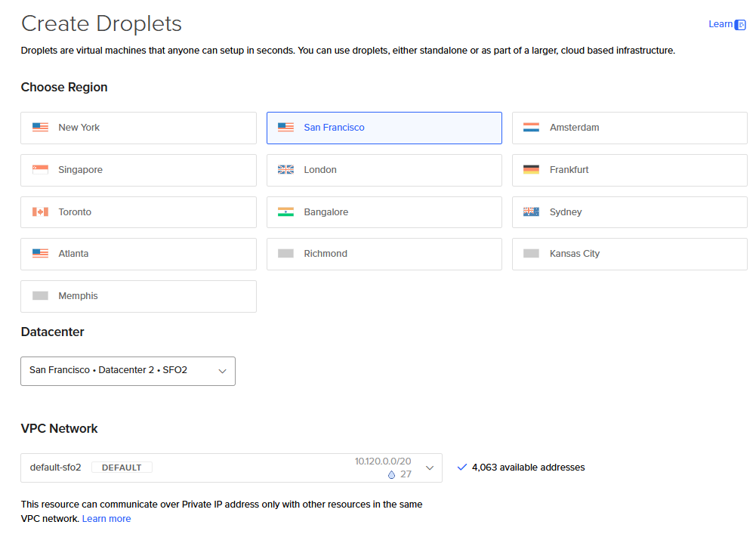Viewport: 756px width, 534px height.
Task: Open the Datacenter dropdown showing SFO2
Action: pos(128,371)
